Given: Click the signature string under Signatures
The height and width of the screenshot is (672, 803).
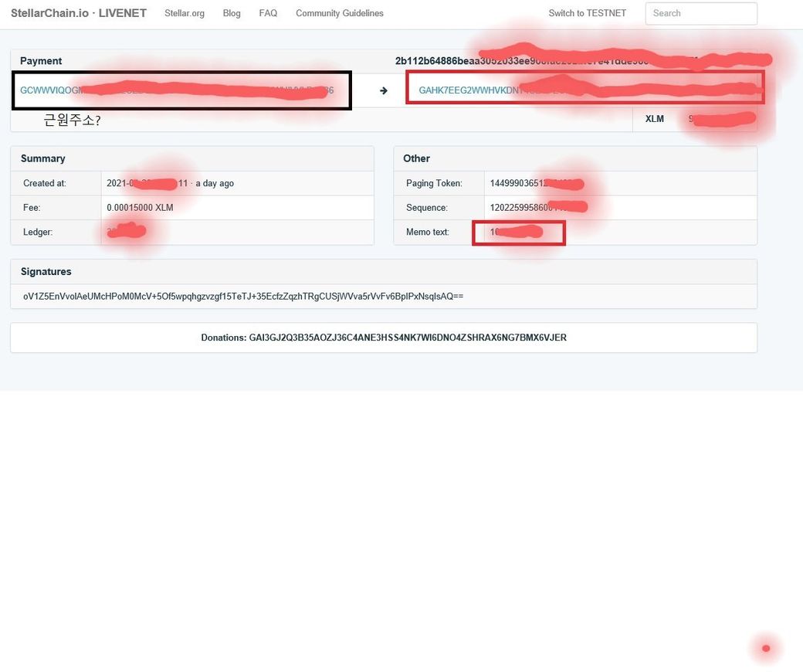Looking at the screenshot, I should tap(242, 296).
